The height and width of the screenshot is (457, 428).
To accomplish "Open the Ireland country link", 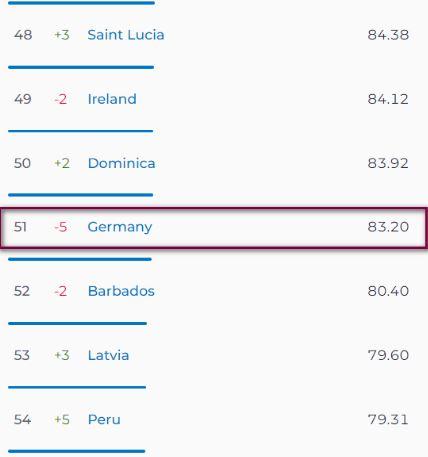I will tap(112, 99).
